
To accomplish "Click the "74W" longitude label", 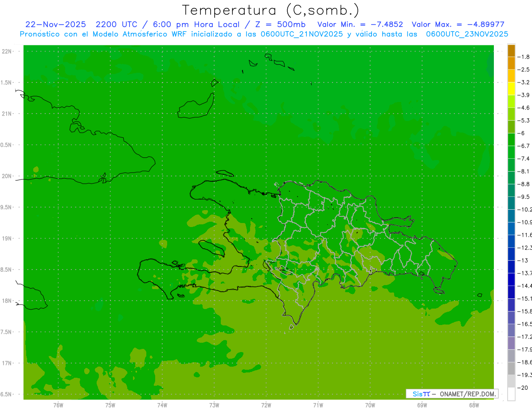I will [162, 405].
